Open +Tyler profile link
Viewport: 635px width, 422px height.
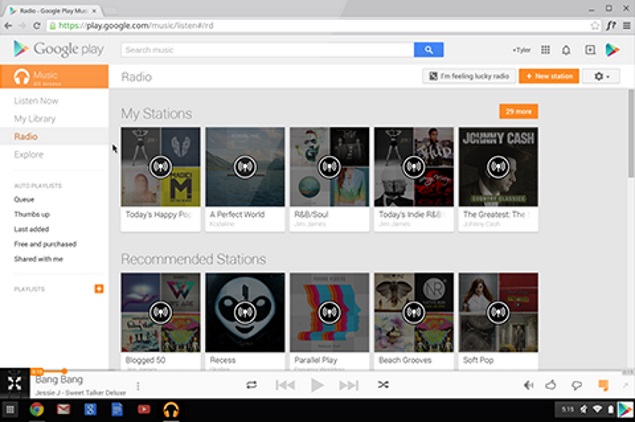click(x=522, y=50)
